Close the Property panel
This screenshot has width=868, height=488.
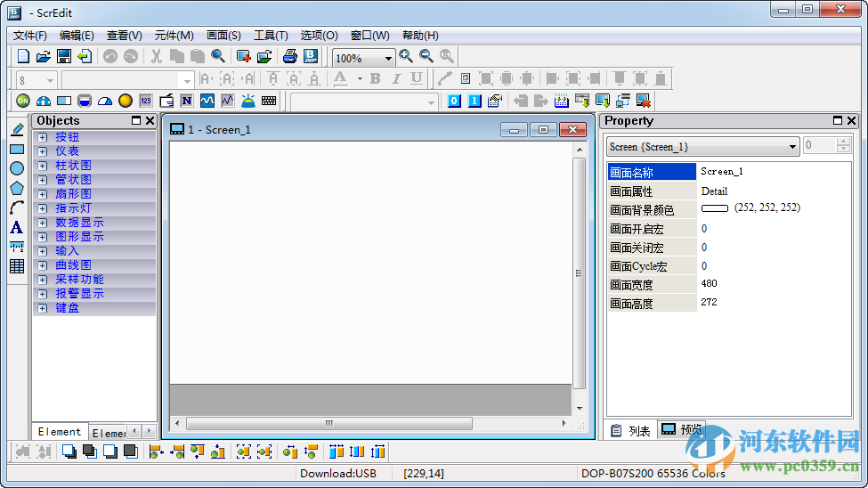tap(851, 121)
